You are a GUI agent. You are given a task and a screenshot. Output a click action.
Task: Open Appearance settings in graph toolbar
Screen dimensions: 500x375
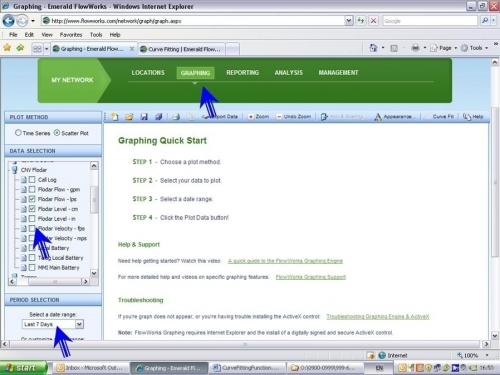tap(396, 117)
